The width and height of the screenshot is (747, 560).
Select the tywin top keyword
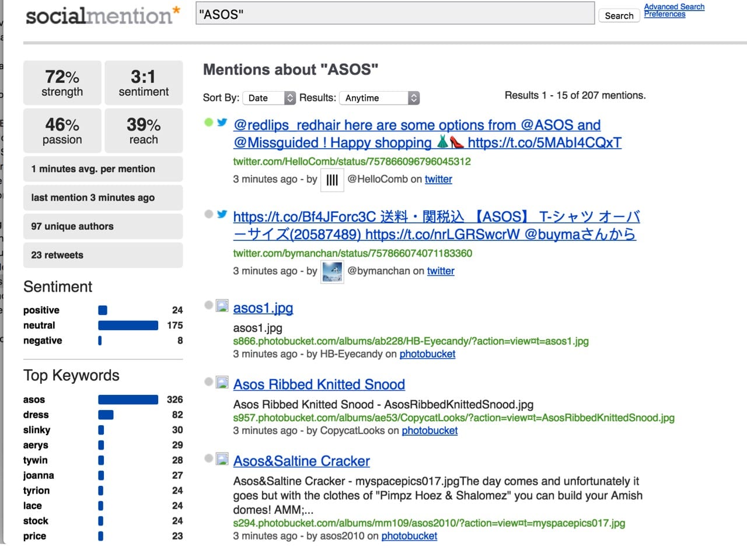click(x=36, y=460)
